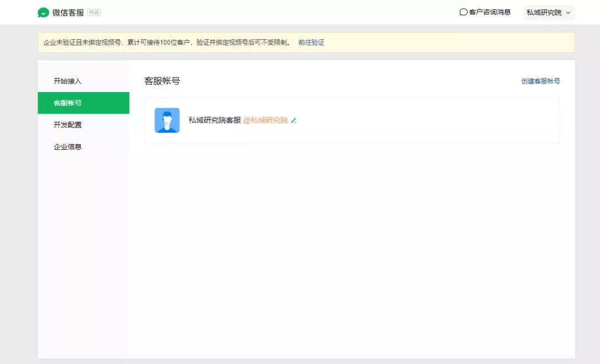Edit the account name using pencil icon
The image size is (600, 364).
pos(294,120)
